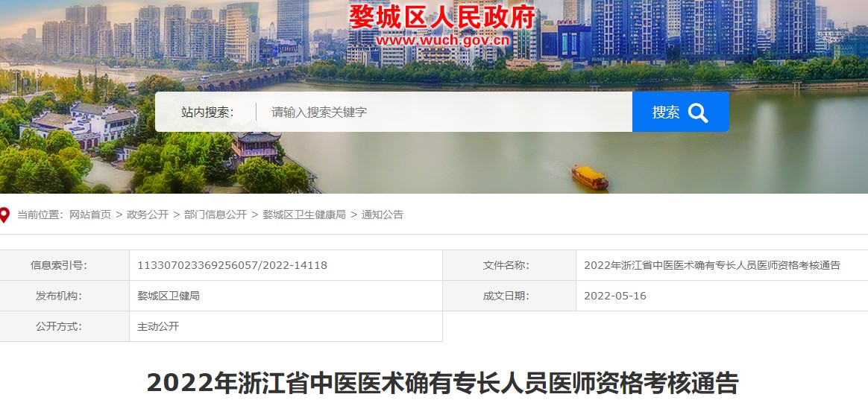
Task: Click the 文件名称 value text
Action: click(712, 266)
